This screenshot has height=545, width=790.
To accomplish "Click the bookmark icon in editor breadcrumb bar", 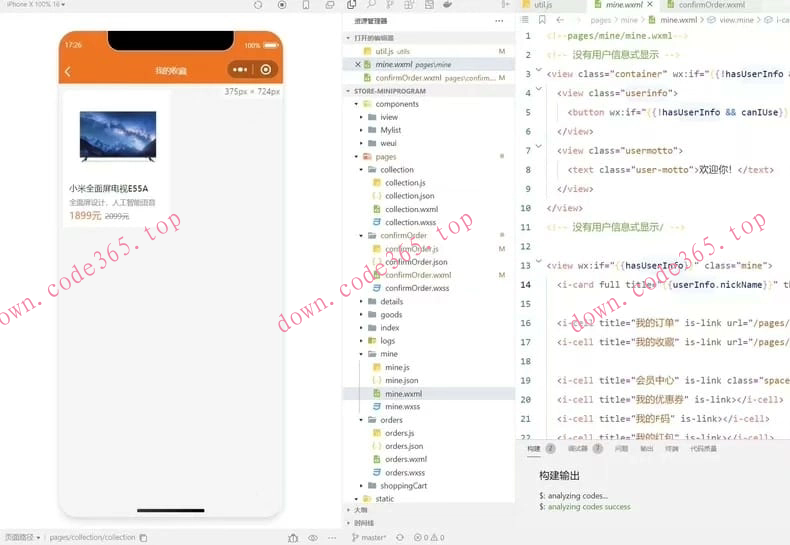I will click(x=542, y=20).
